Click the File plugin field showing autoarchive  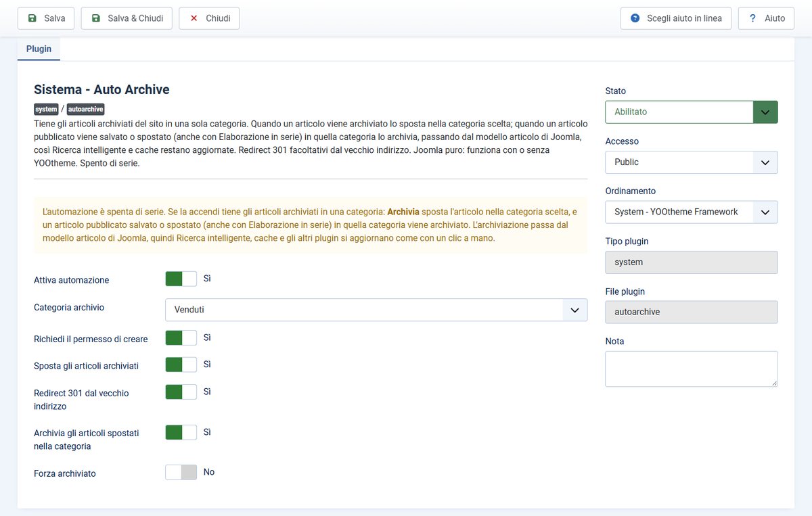pos(691,312)
